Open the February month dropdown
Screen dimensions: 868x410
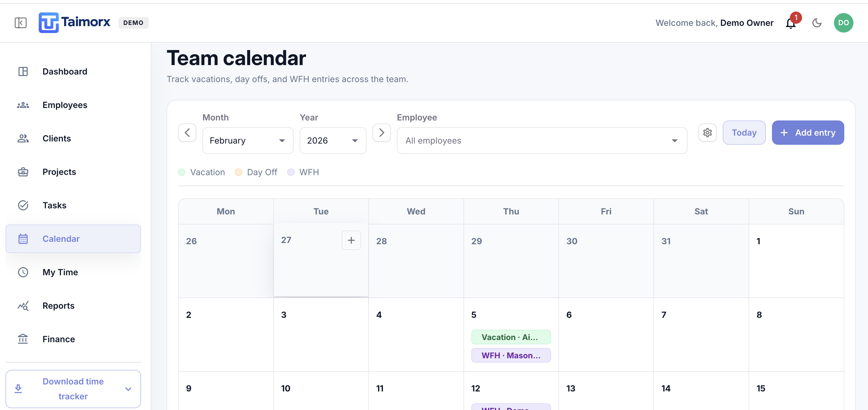(x=248, y=140)
